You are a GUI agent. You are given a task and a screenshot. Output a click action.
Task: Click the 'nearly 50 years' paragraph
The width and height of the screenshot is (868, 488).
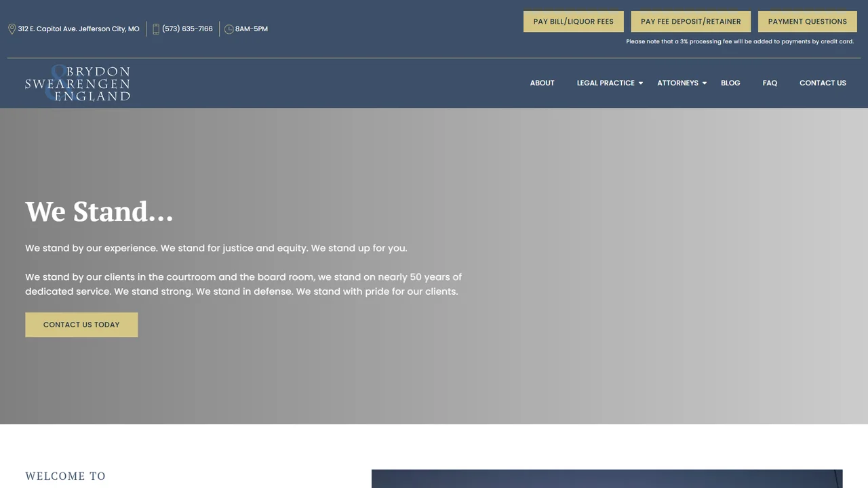pyautogui.click(x=243, y=284)
